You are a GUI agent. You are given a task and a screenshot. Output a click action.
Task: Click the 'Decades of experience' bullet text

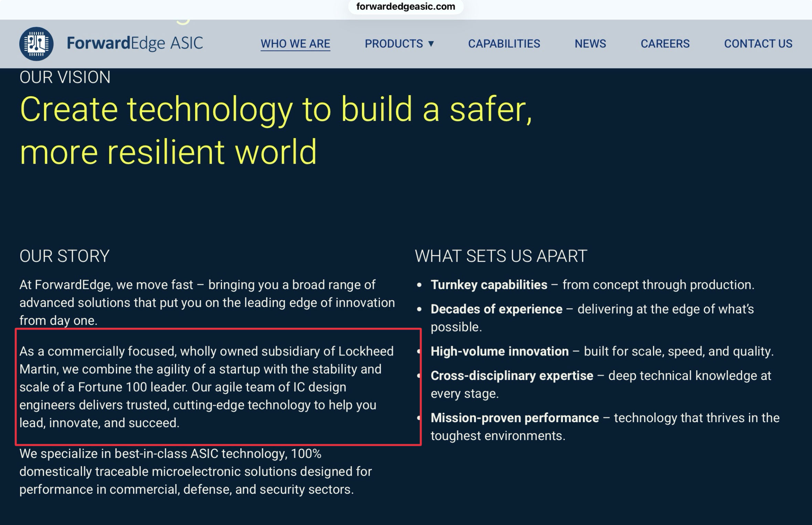[496, 309]
